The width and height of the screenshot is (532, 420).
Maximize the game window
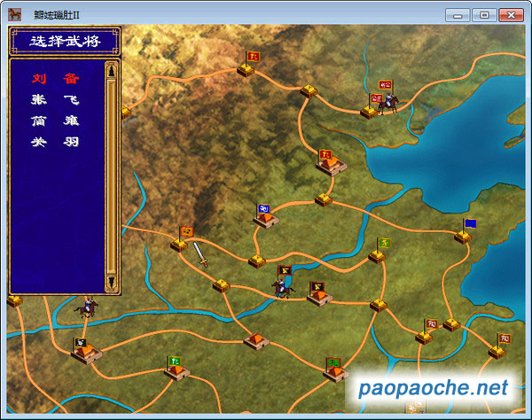pyautogui.click(x=484, y=15)
